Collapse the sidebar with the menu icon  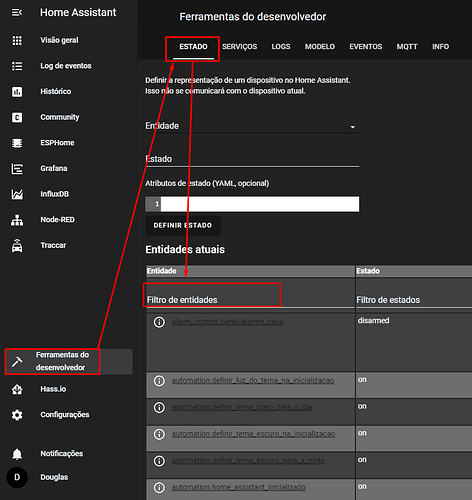point(17,13)
